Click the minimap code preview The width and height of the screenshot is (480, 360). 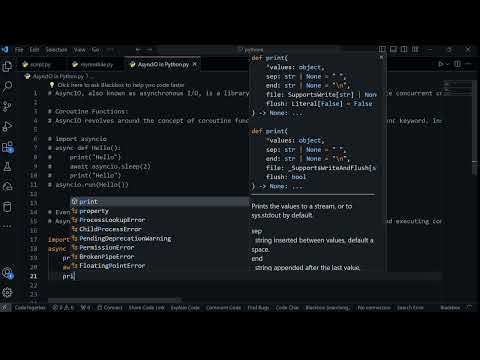(x=458, y=89)
